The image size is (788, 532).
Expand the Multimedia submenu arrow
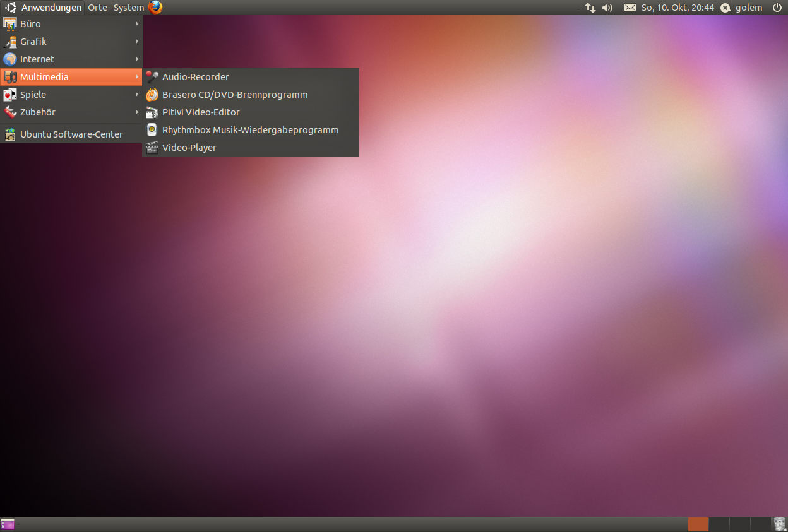pyautogui.click(x=137, y=77)
